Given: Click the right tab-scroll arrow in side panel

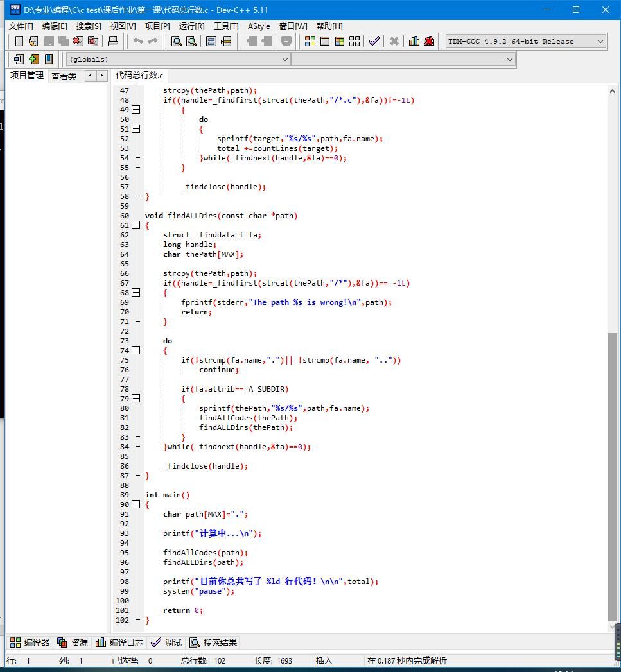Looking at the screenshot, I should coord(101,76).
